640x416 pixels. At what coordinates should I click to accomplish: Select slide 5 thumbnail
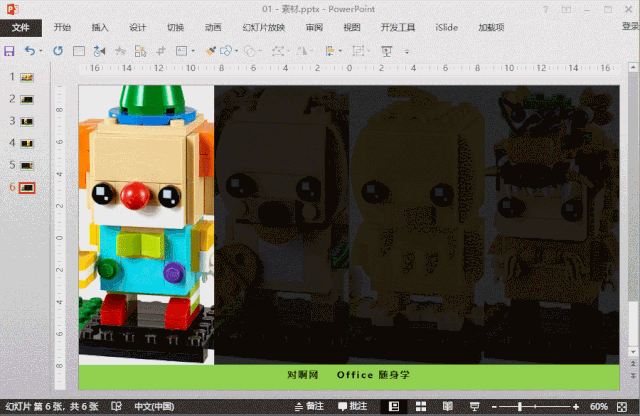[27, 165]
